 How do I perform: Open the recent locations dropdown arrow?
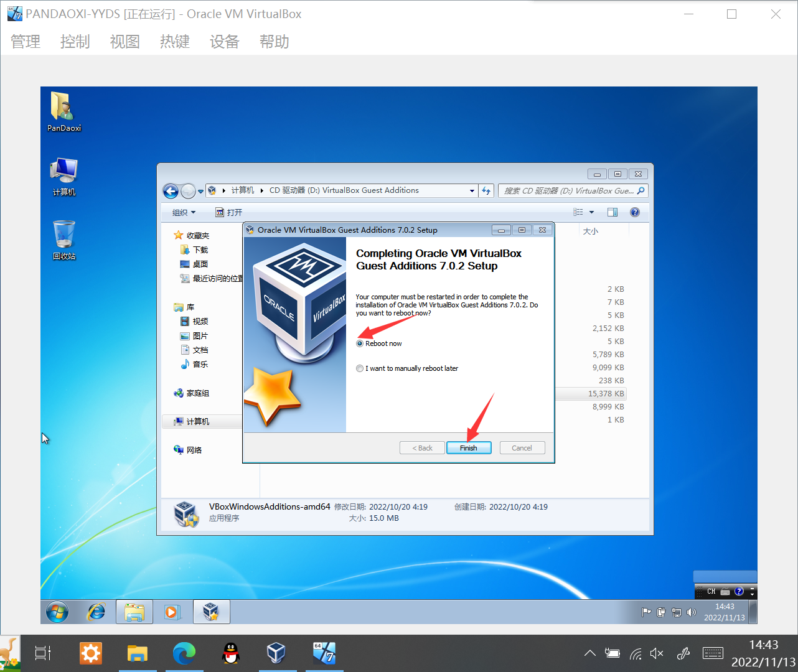200,192
